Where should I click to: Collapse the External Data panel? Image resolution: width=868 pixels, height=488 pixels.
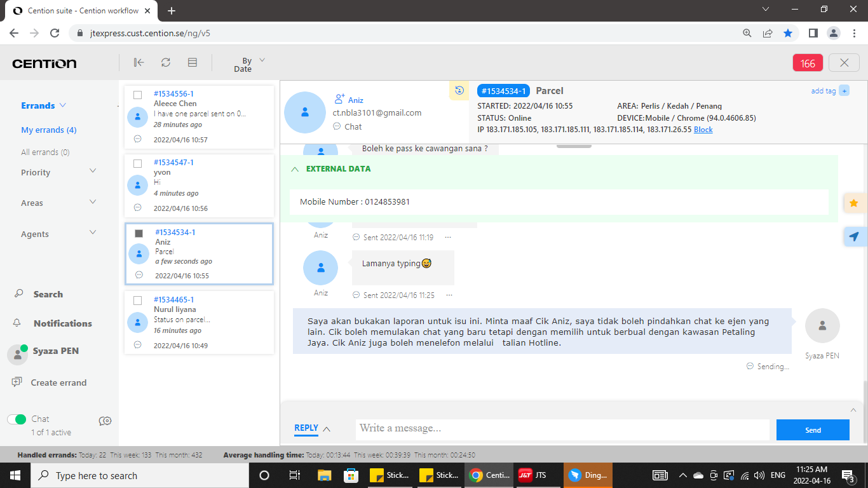coord(295,169)
